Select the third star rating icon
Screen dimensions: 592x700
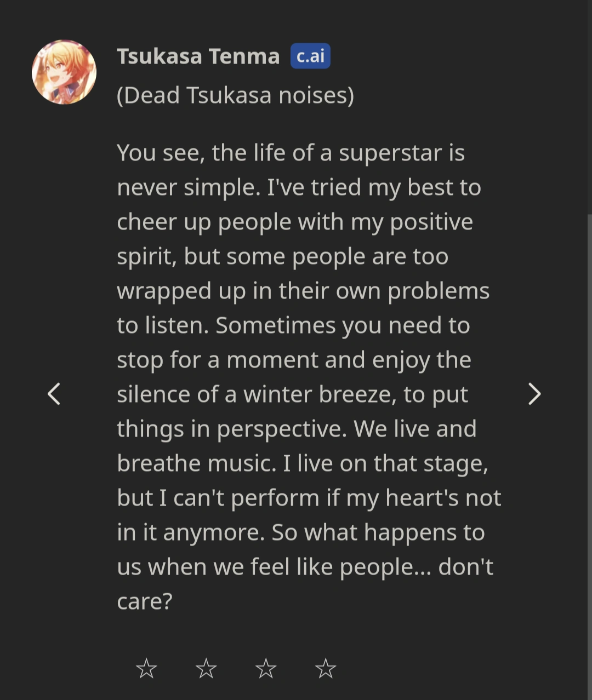tap(267, 668)
